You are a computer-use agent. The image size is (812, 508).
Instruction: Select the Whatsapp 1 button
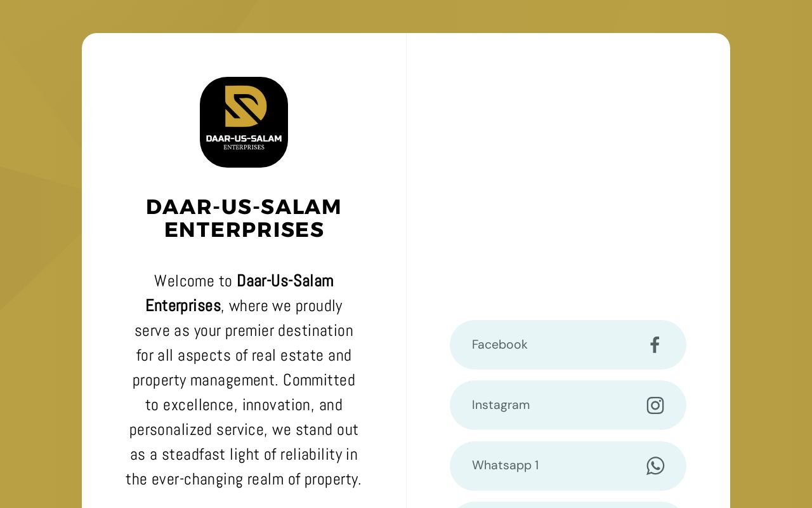pos(568,465)
